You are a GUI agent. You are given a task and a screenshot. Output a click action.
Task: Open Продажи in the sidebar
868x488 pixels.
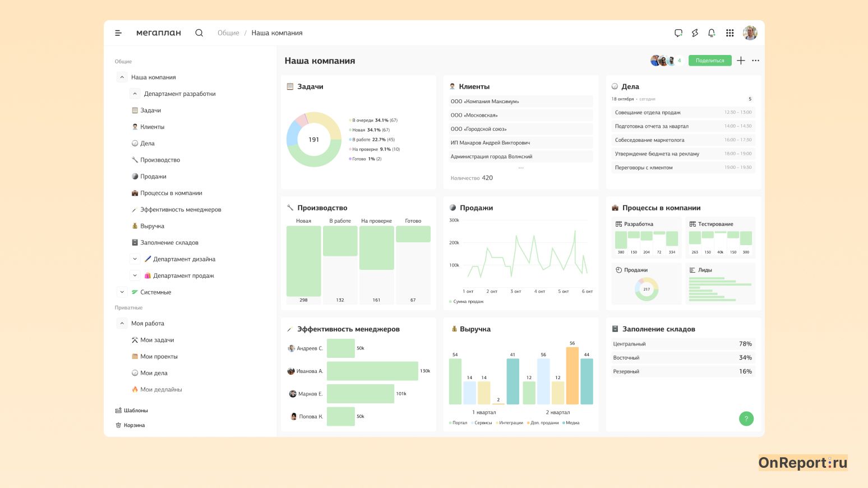(x=149, y=177)
